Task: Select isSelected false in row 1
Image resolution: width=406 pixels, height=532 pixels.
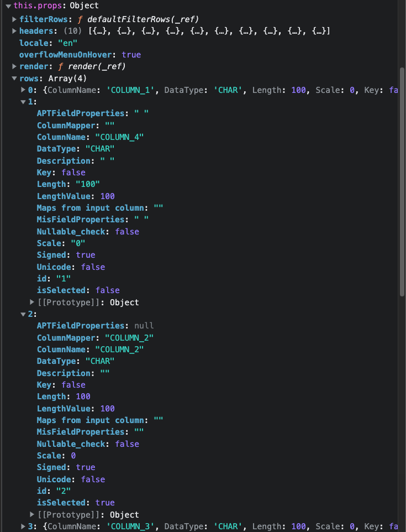Action: tap(107, 290)
